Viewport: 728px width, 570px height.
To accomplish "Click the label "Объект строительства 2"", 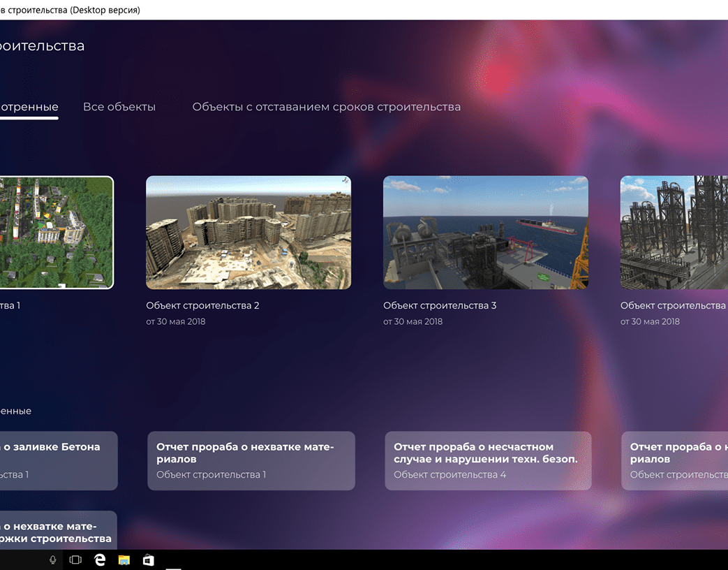I will click(x=202, y=306).
